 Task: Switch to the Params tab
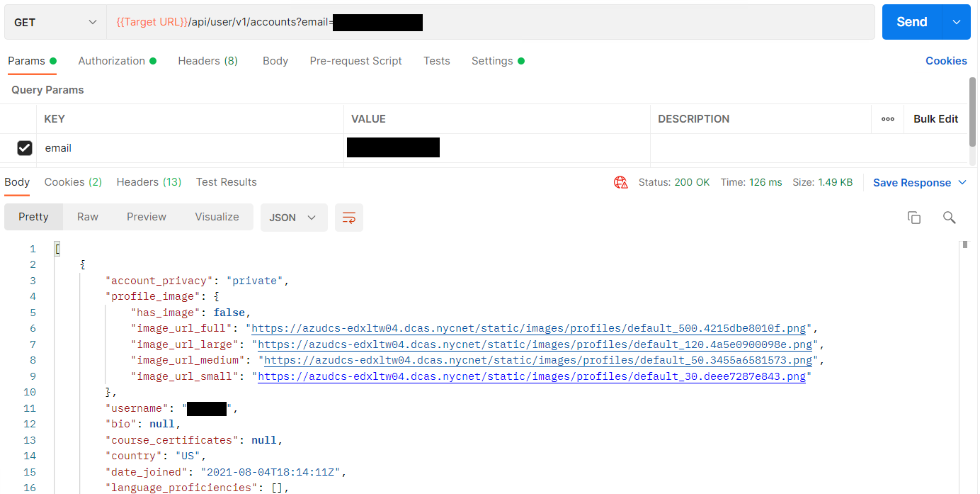point(32,61)
